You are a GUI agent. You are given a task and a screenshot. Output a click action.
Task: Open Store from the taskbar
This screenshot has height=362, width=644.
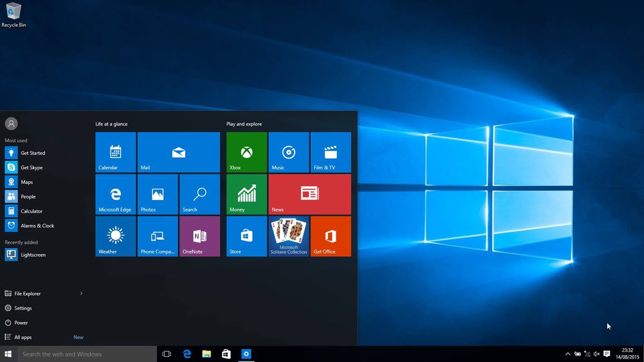tap(226, 354)
